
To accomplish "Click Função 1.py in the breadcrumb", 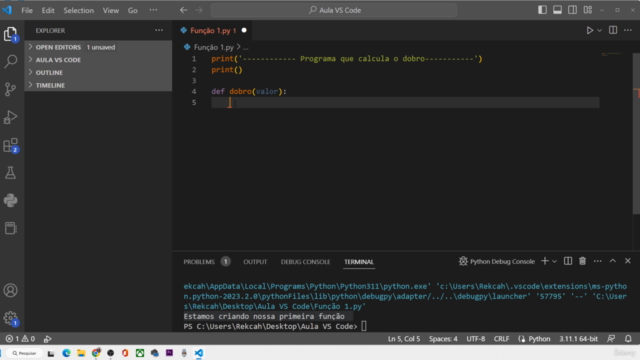I will click(213, 47).
